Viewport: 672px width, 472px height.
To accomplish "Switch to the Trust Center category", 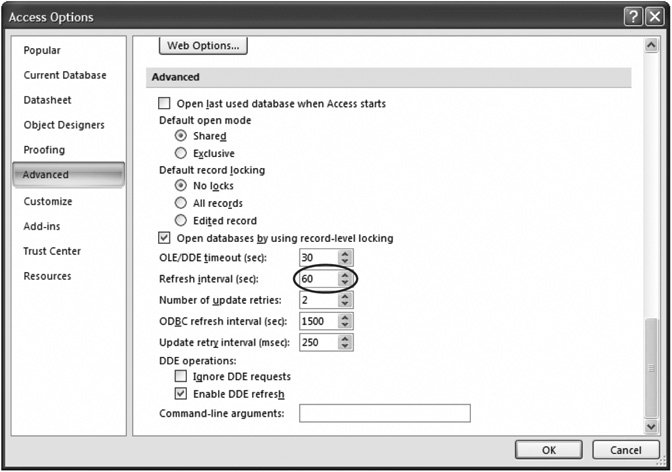I will pos(52,251).
